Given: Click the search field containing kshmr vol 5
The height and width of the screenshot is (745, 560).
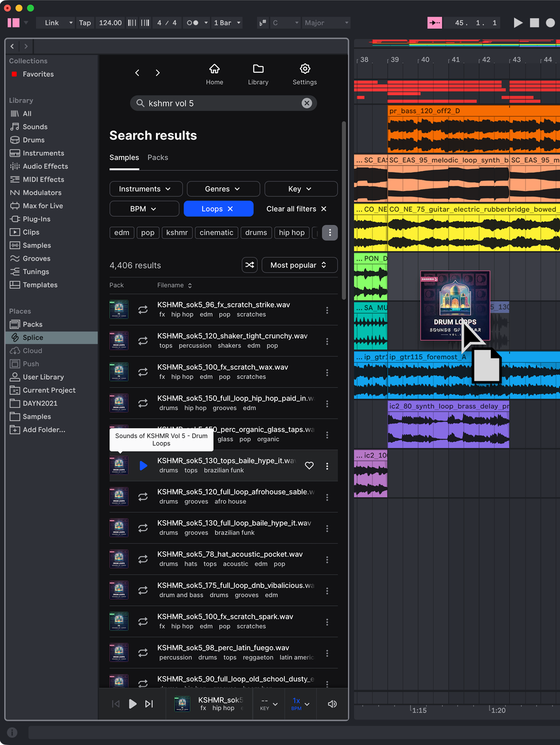Looking at the screenshot, I should pyautogui.click(x=223, y=103).
